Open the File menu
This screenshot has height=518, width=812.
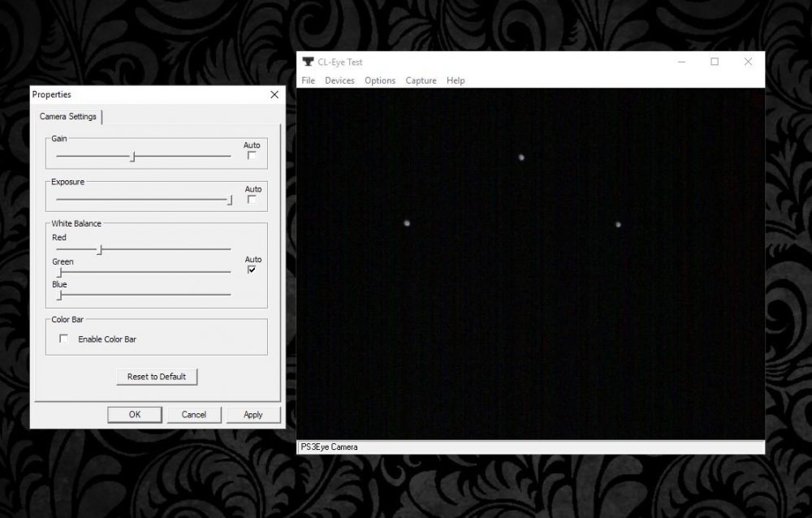coord(308,80)
